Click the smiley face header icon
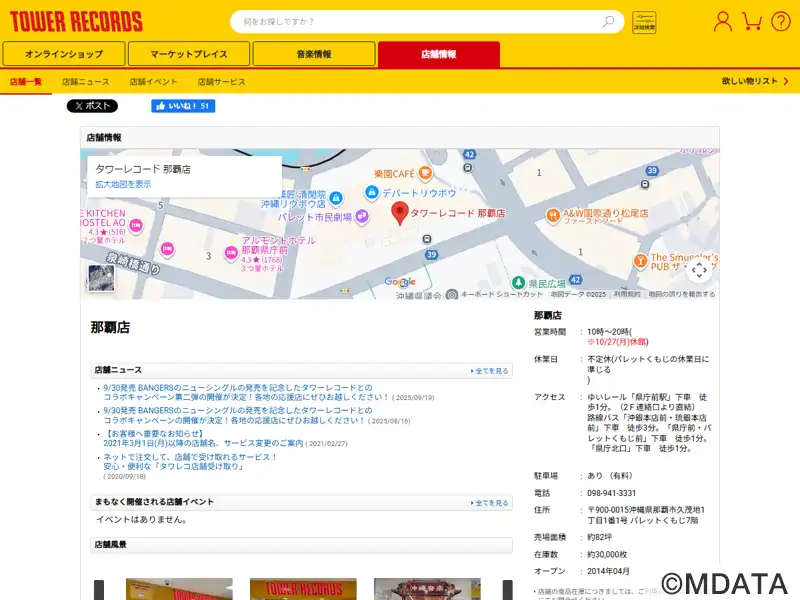The width and height of the screenshot is (800, 600). click(x=779, y=21)
